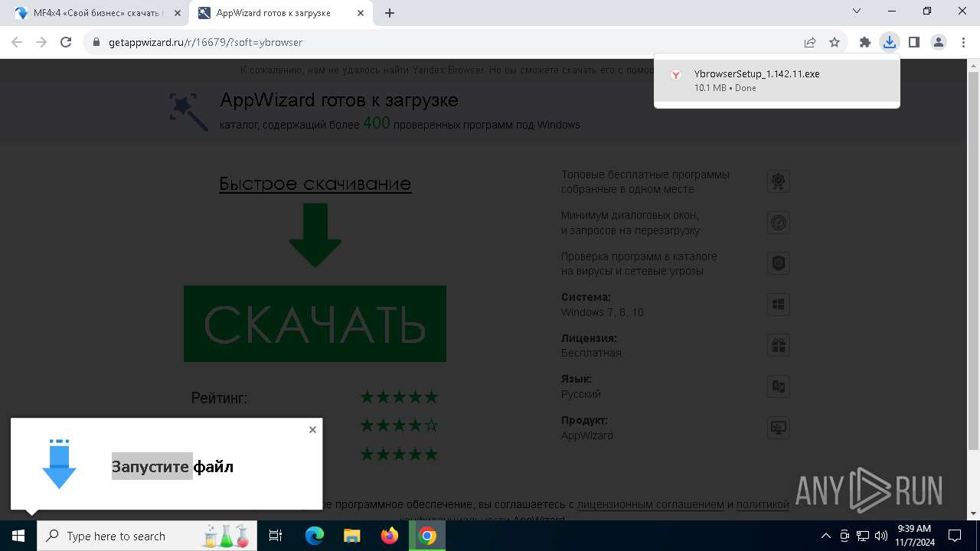Close the MF4x4 browser tab
Screen dimensions: 980x551
click(178, 13)
